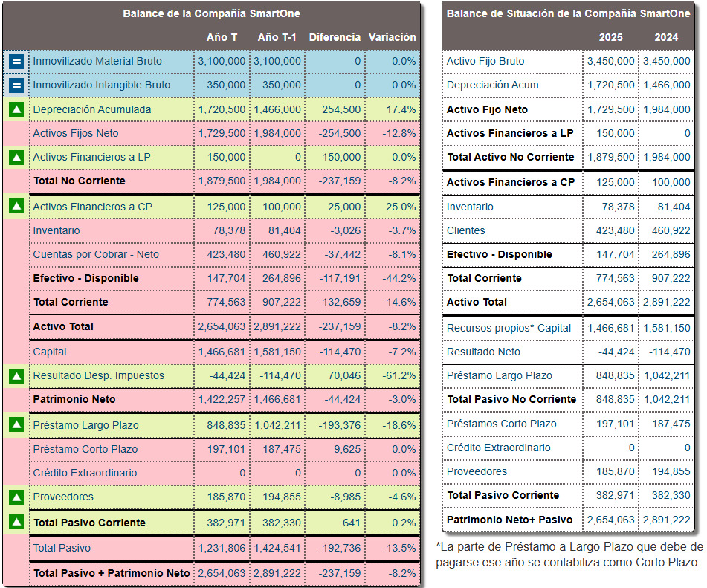Image resolution: width=707 pixels, height=588 pixels.
Task: Select the green triangle icon in the Proveedores row
Action: click(x=16, y=497)
